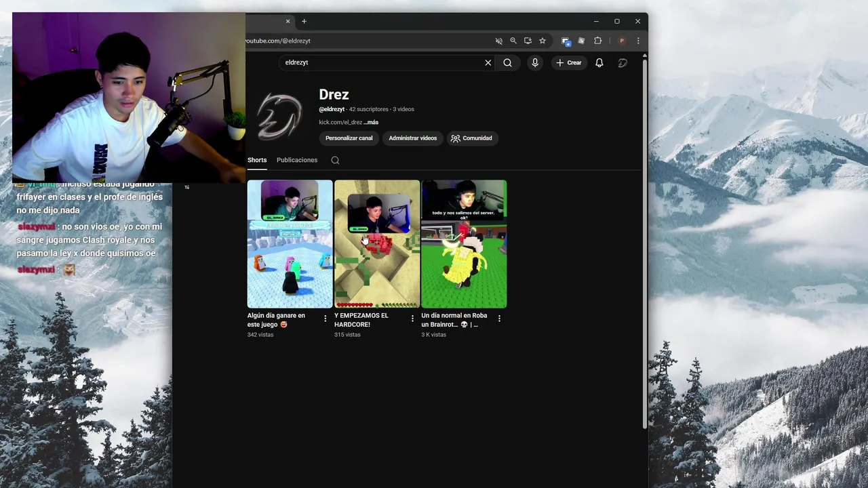Click Personalizar canal button
868x488 pixels.
point(349,138)
